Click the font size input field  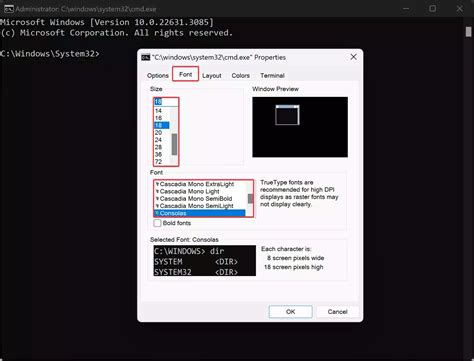[x=166, y=102]
